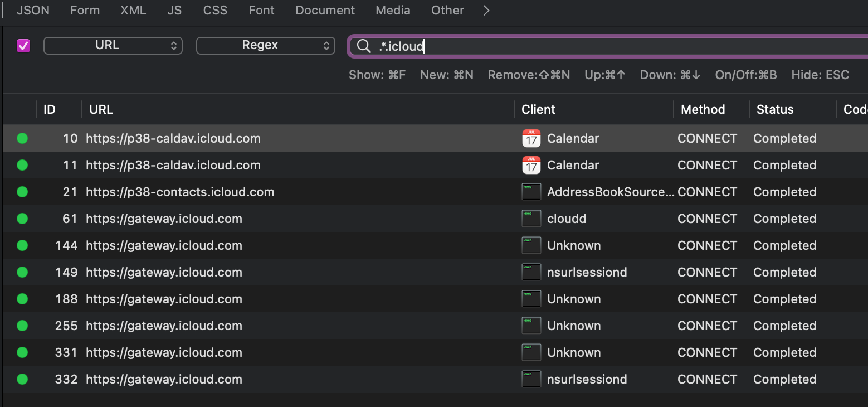The image size is (868, 407).
Task: Open the URL field dropdown
Action: (x=113, y=46)
